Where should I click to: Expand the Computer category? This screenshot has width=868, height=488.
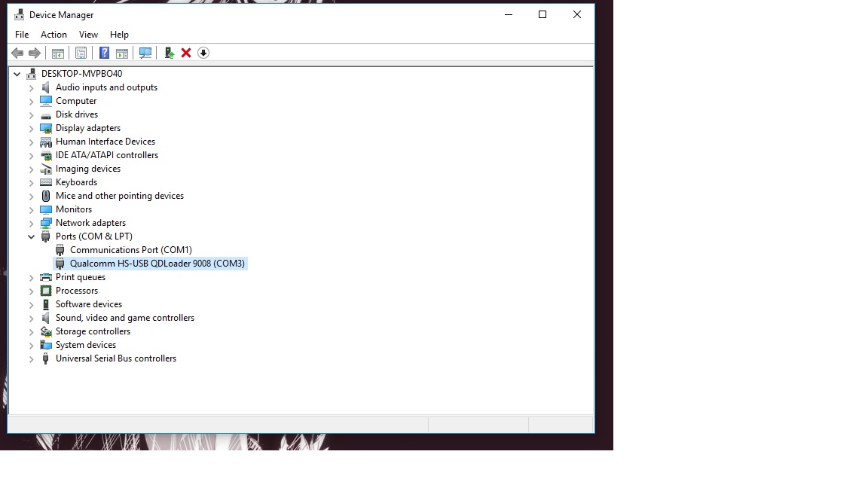(x=32, y=102)
